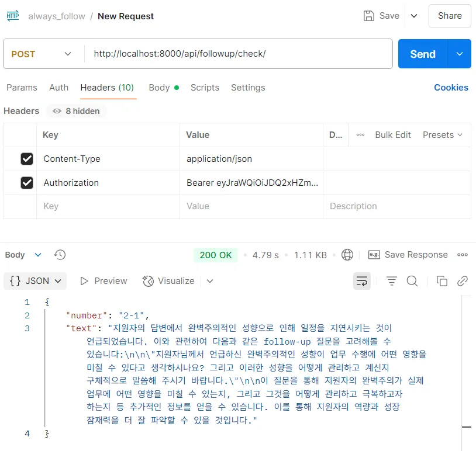This screenshot has width=476, height=451.
Task: Expand the Save options chevron
Action: click(414, 16)
